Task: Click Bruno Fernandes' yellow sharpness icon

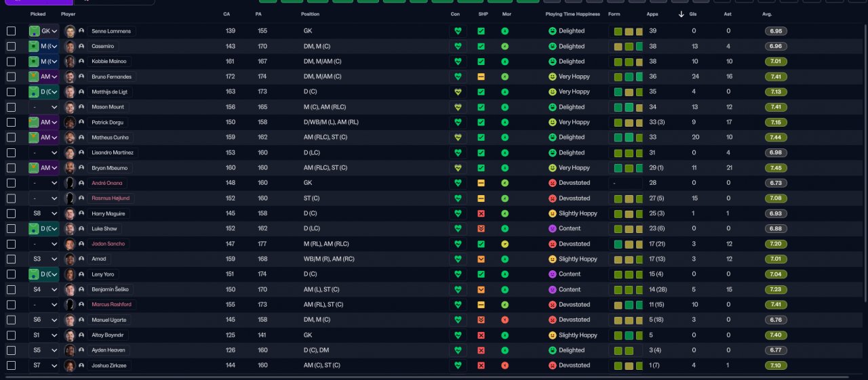Action: tap(481, 77)
